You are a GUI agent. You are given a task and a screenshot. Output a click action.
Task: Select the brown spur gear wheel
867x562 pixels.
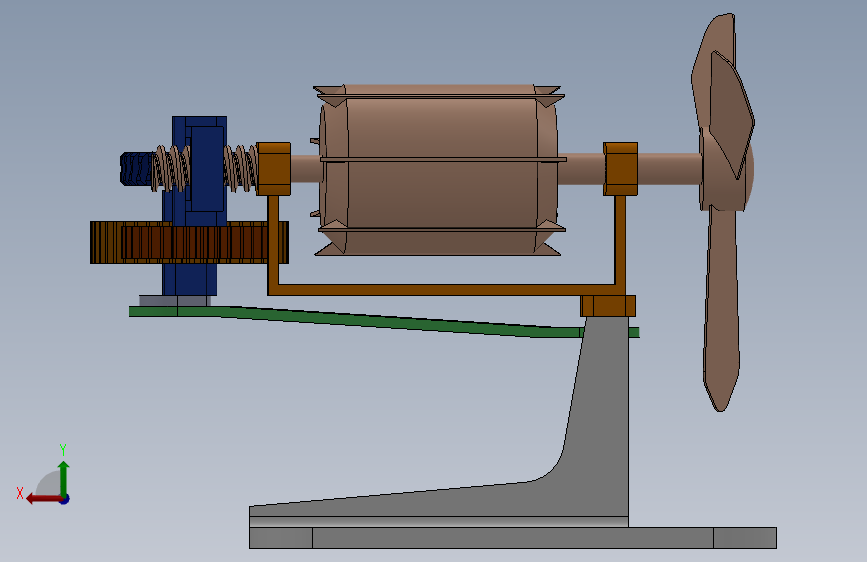pos(189,242)
